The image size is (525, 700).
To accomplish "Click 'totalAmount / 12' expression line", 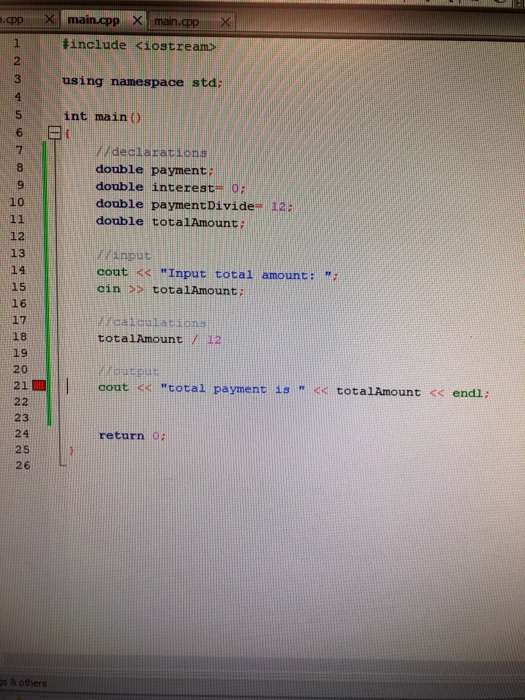I will tap(159, 339).
